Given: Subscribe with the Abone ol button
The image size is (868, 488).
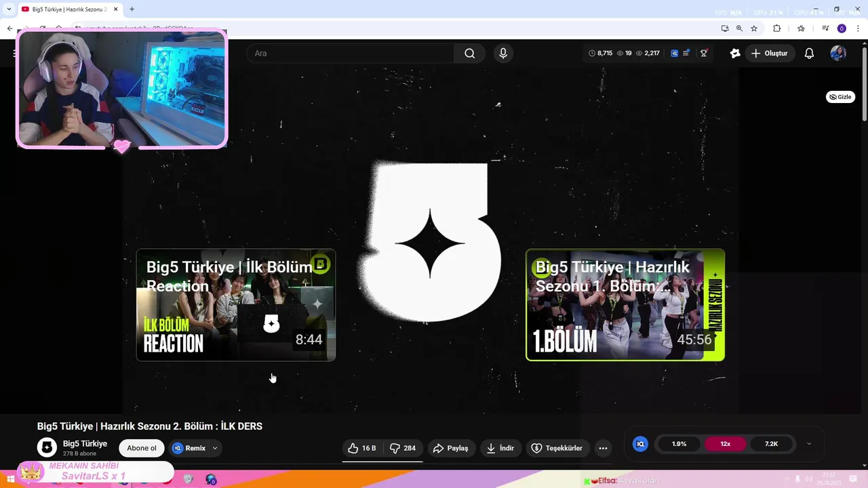Looking at the screenshot, I should coord(142,448).
